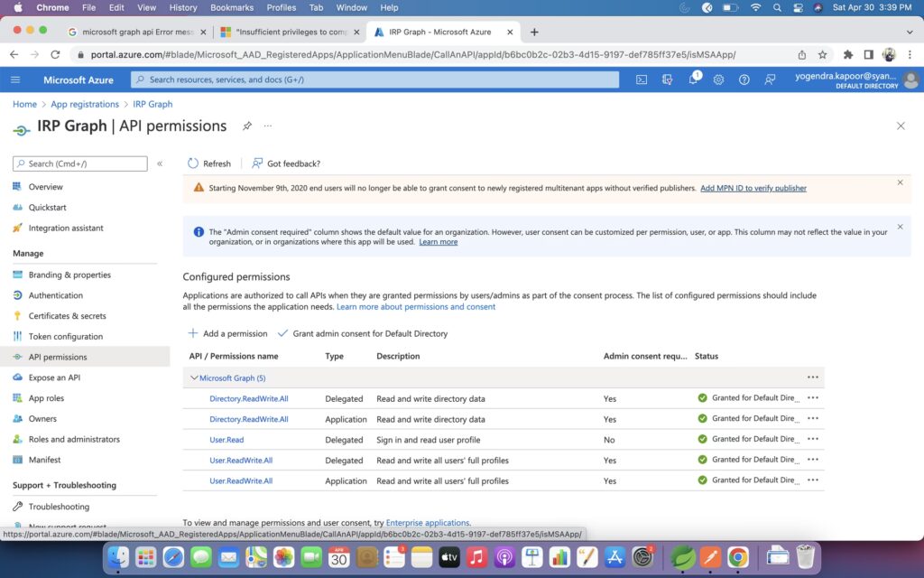
Task: Open the portal hamburger menu
Action: tap(15, 79)
